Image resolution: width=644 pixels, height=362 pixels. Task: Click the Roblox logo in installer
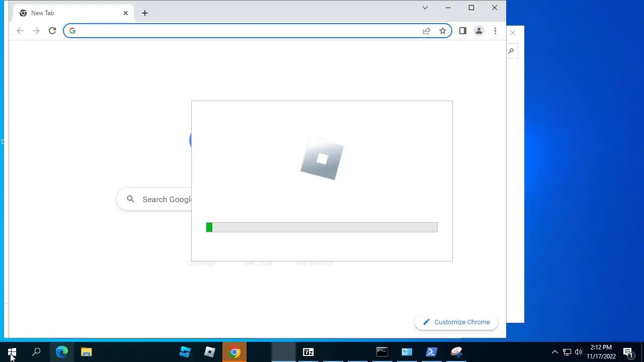[x=322, y=159]
